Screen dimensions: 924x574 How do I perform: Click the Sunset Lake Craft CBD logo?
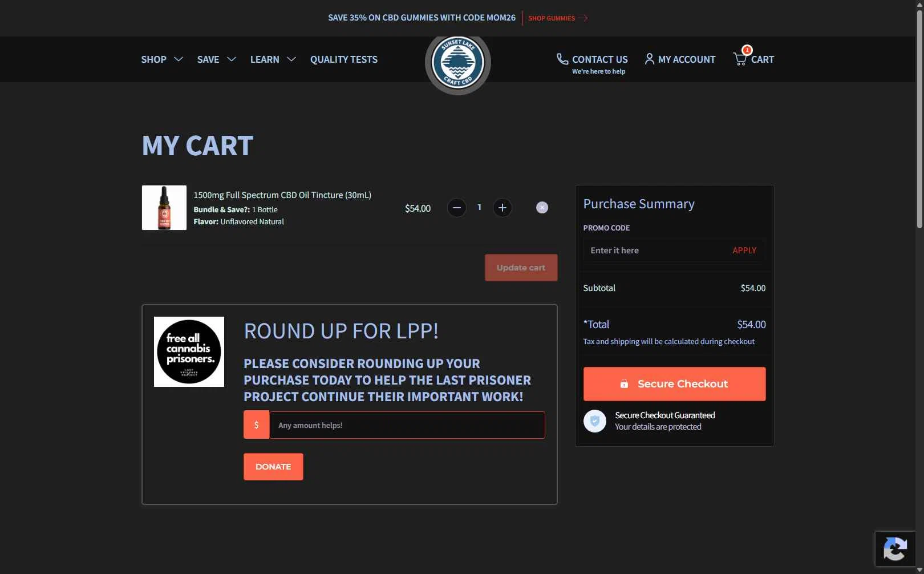click(458, 62)
